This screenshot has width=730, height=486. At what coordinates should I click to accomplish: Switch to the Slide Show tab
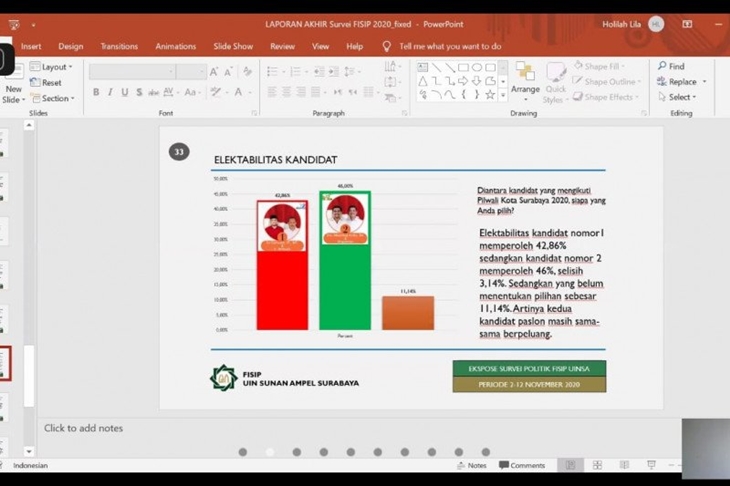pos(233,46)
